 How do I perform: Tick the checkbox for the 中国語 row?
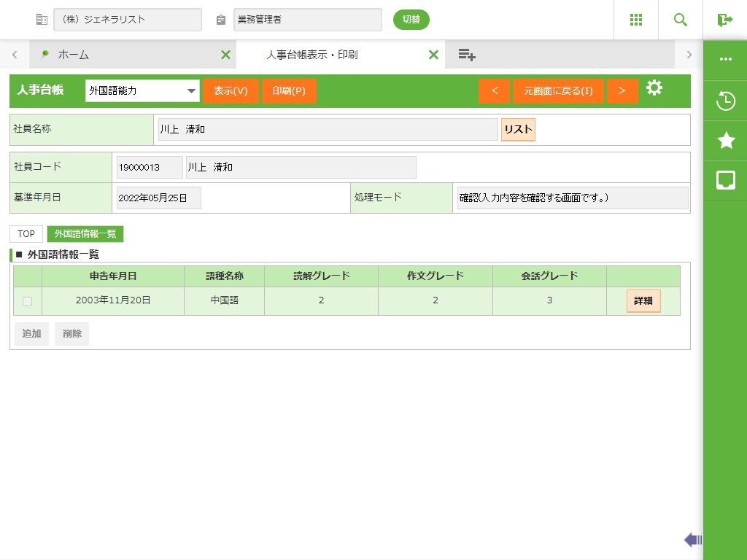27,301
